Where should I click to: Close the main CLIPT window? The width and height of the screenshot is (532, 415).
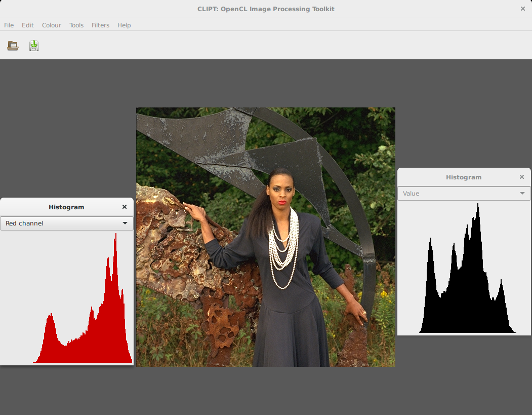523,9
